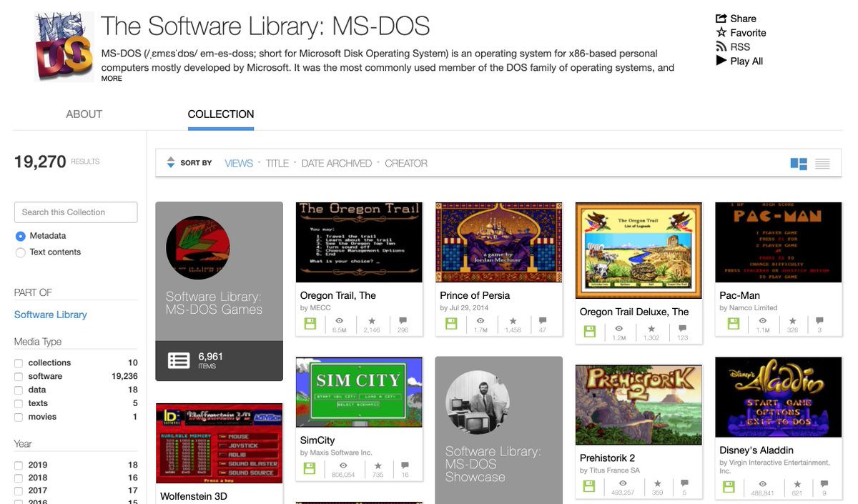Viewport: 858px width, 504px height.
Task: Open Pac-Man title link
Action: [740, 295]
